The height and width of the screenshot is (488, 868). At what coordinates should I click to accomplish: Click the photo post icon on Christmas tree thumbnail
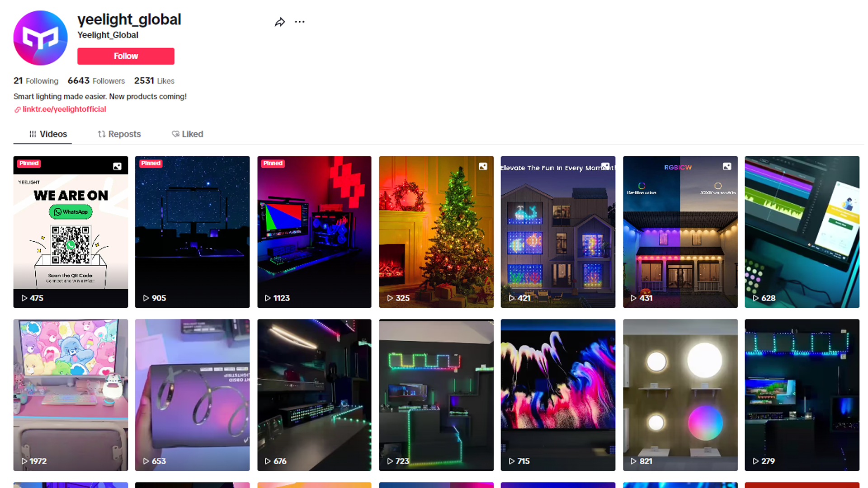[x=483, y=166]
